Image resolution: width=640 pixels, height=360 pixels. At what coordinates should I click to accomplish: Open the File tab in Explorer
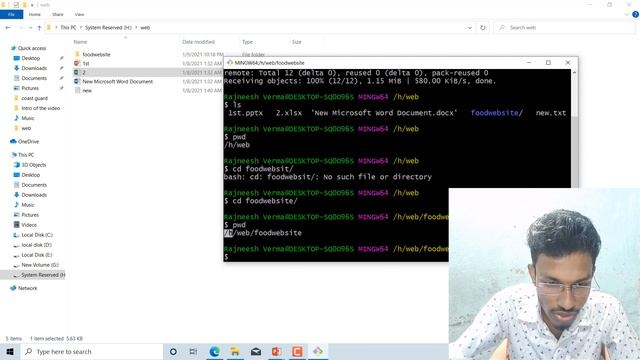11,14
